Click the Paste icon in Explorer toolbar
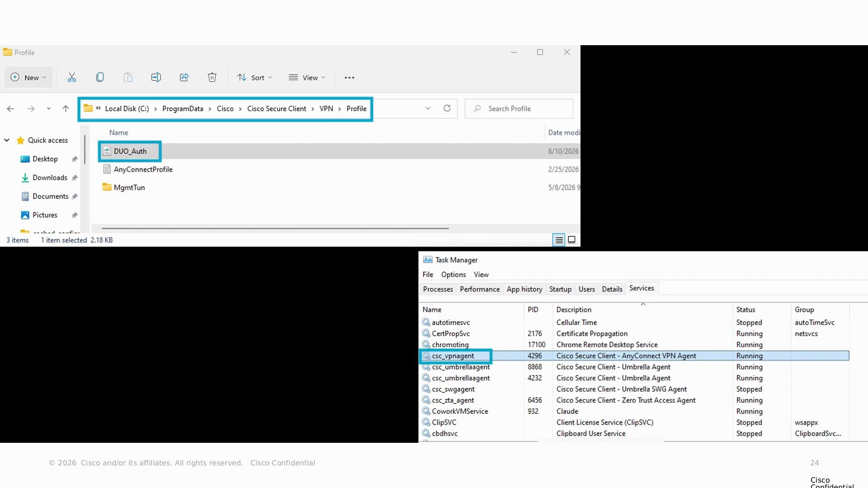This screenshot has width=868, height=488. click(x=128, y=77)
